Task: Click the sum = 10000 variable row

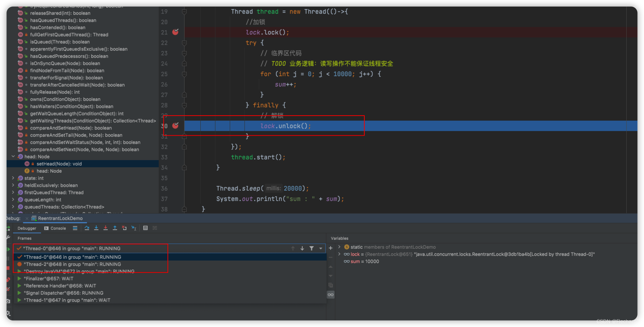Action: click(x=361, y=261)
